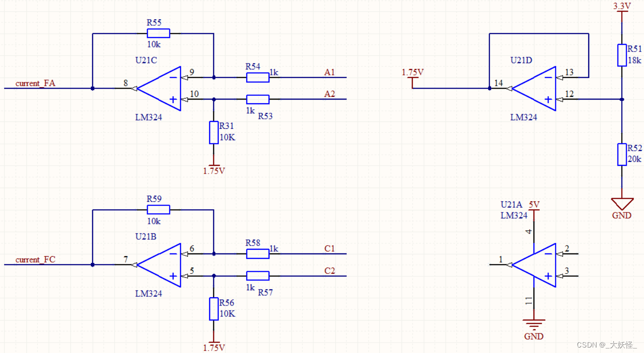Screen dimensions: 644x353
Task: Select resistor R55 feedback symbol
Action: tap(158, 33)
